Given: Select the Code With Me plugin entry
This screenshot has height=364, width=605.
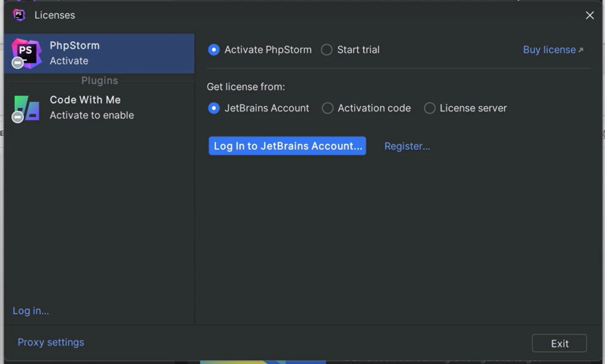Looking at the screenshot, I should point(99,108).
